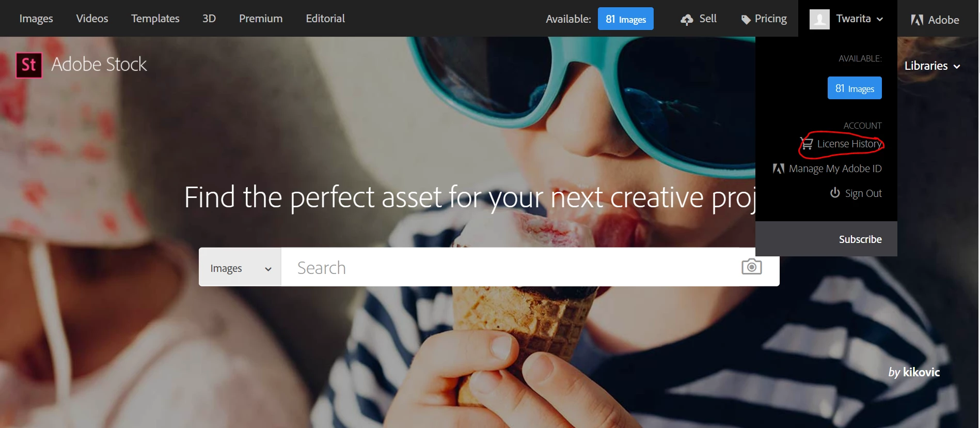
Task: Collapse the Twarita account menu chevron
Action: (x=880, y=19)
